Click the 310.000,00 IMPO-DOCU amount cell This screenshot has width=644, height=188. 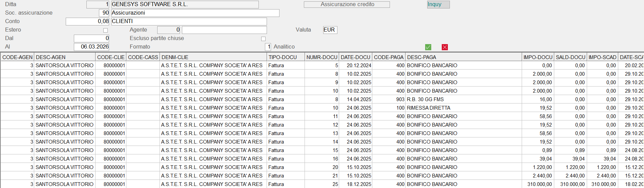[x=539, y=184]
